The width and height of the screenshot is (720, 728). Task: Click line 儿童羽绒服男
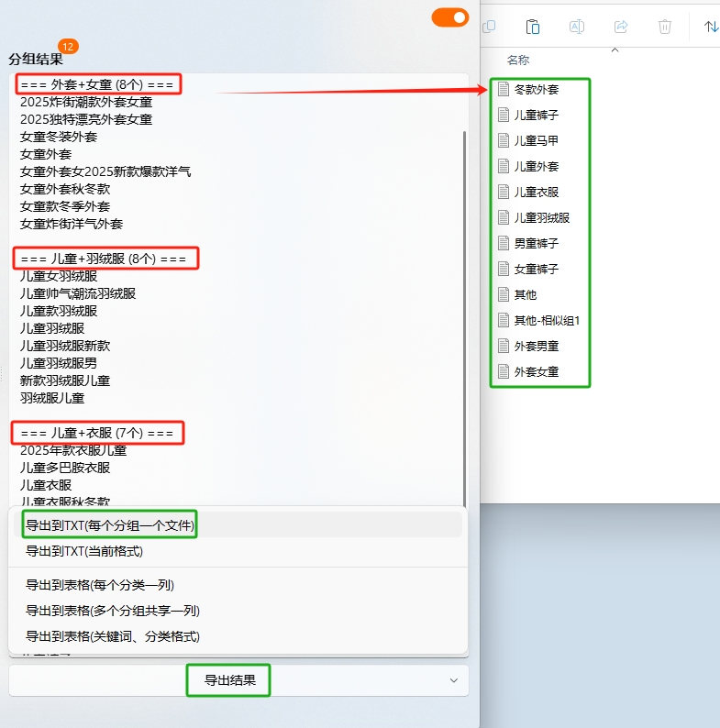(59, 363)
